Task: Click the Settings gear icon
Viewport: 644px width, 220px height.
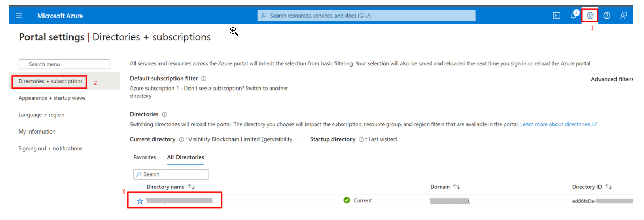Action: (590, 16)
